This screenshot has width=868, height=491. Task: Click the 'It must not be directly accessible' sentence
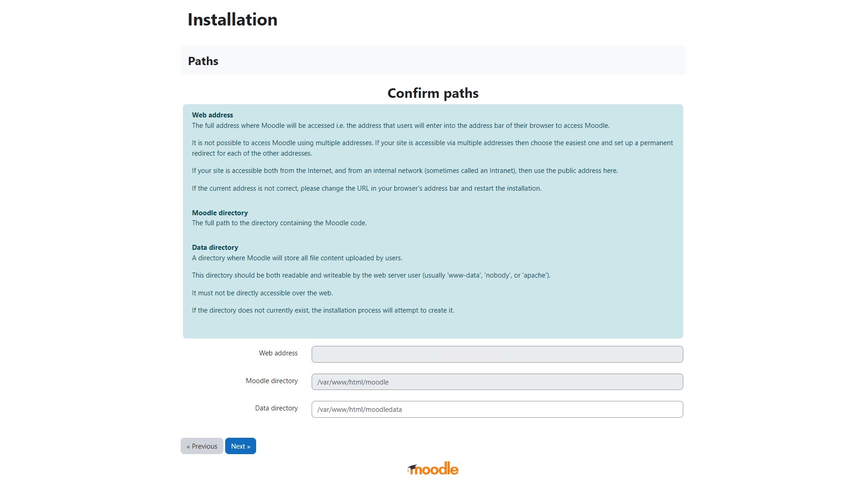point(262,293)
